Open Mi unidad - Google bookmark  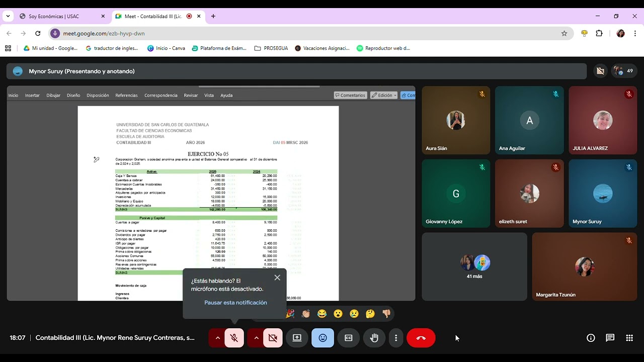coord(51,48)
